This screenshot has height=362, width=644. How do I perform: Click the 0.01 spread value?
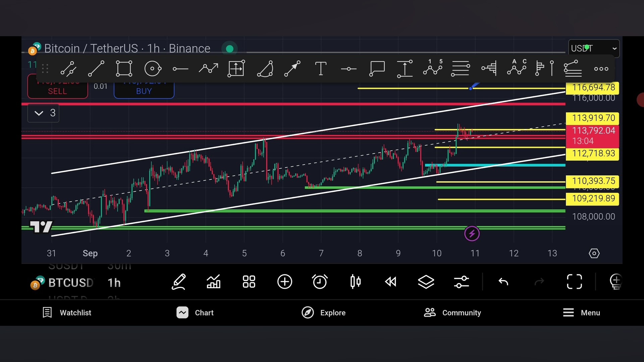tap(101, 86)
